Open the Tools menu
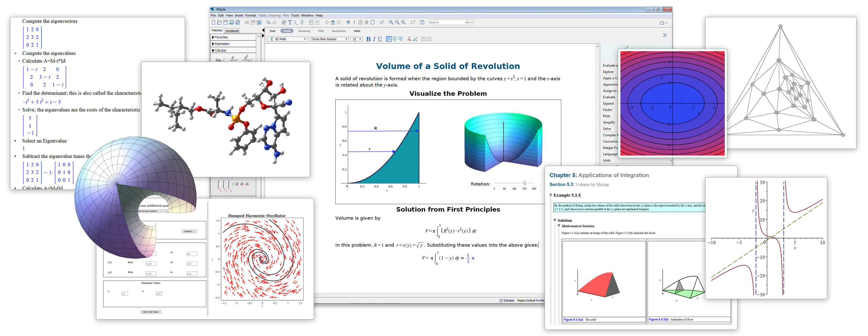 coord(295,15)
